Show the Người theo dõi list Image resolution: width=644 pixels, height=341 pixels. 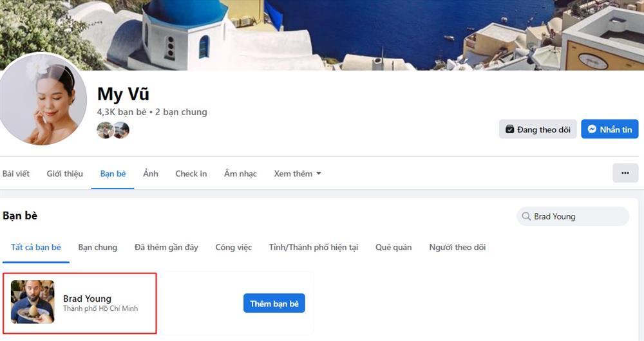pos(457,247)
